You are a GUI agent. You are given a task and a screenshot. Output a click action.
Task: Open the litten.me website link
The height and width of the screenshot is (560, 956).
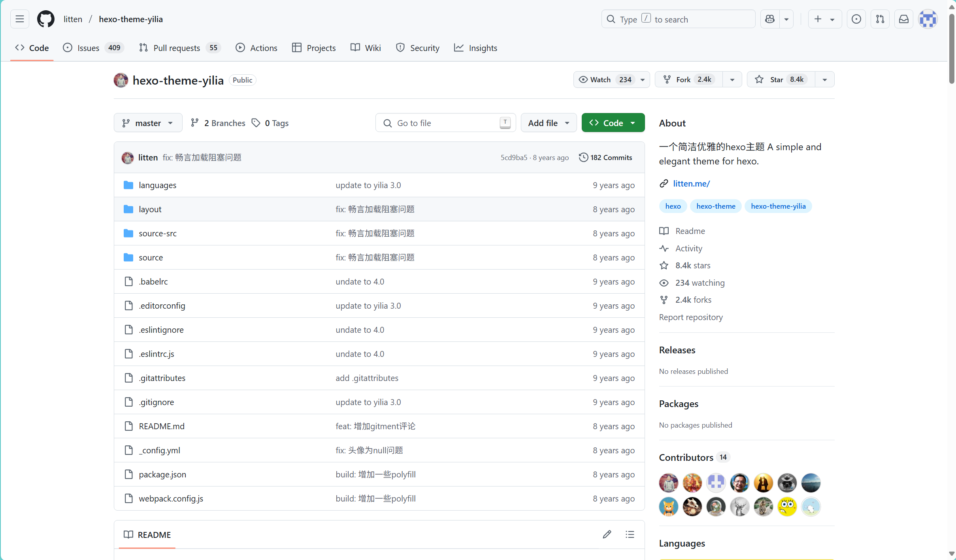[691, 183]
